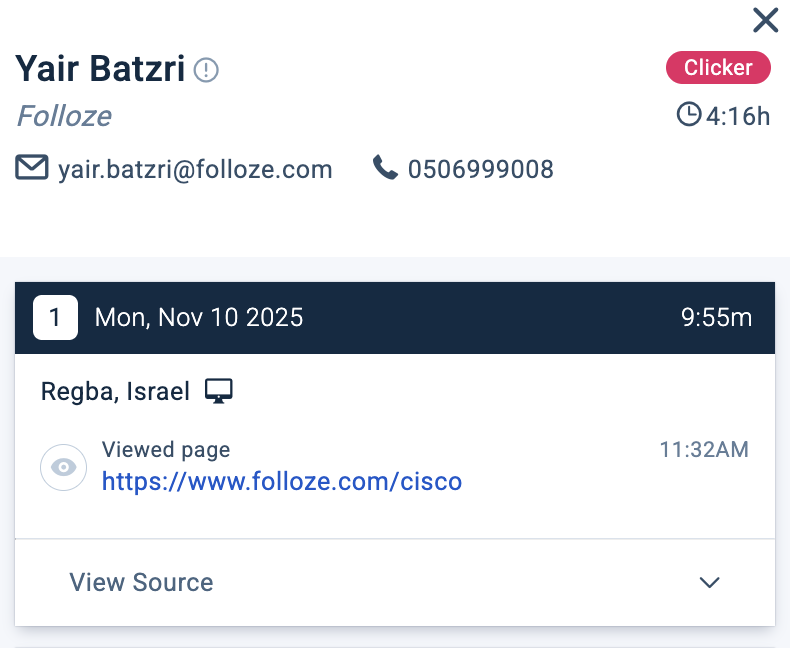Click the 9:55m session duration
The image size is (790, 648).
point(716,318)
